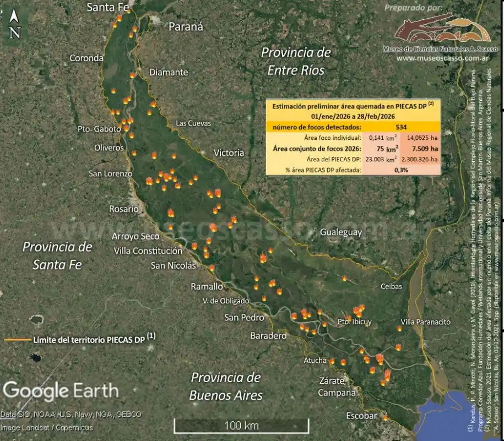Click '% área PIECAS DP afectada' label
The width and height of the screenshot is (504, 441).
(323, 170)
